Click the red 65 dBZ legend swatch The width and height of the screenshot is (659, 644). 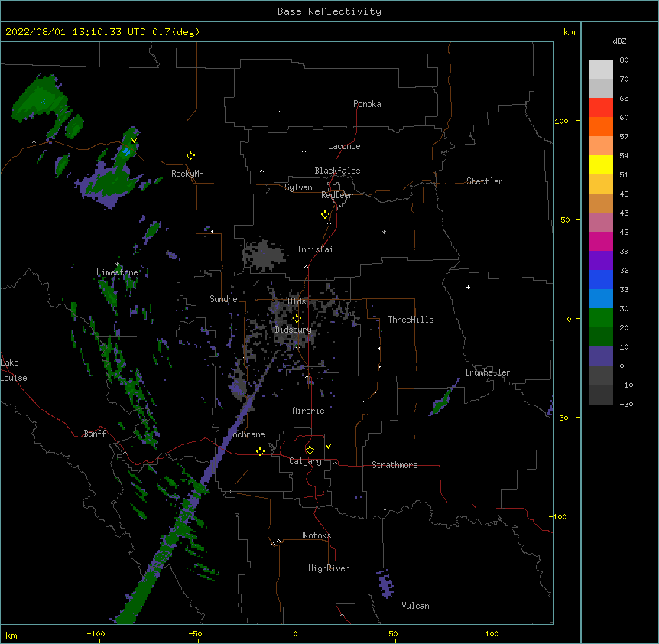[x=601, y=108]
